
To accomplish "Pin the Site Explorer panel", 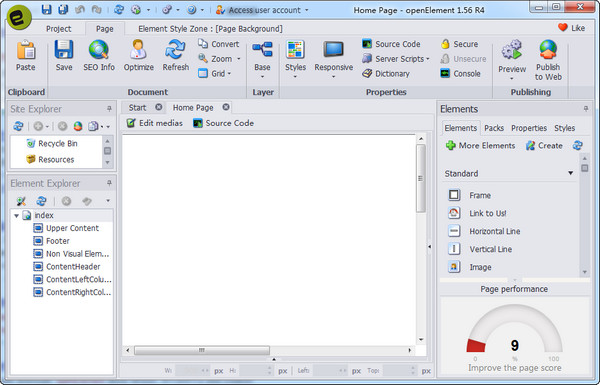I will click(x=109, y=109).
